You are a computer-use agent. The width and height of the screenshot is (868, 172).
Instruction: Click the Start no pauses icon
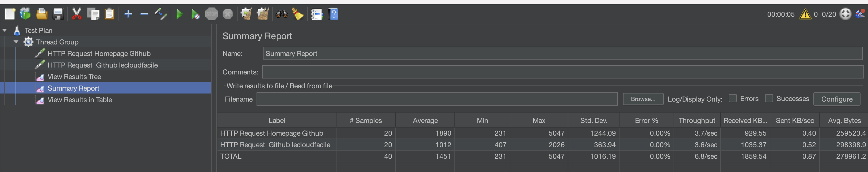click(x=195, y=14)
